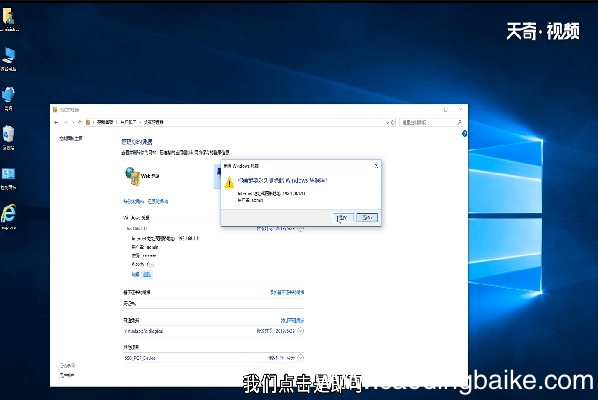The height and width of the screenshot is (400, 598).
Task: Open help via blue question mark icon
Action: click(464, 133)
